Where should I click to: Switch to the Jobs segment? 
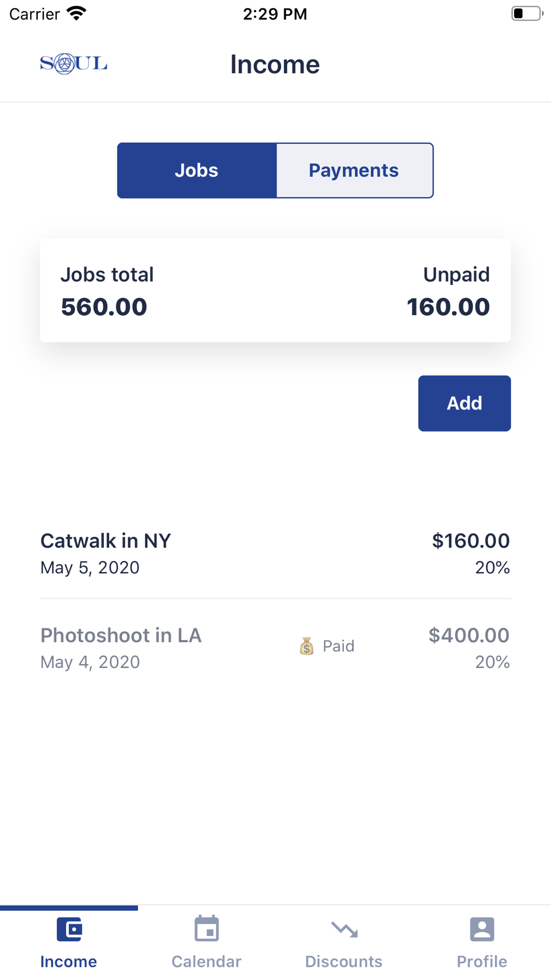pos(197,170)
